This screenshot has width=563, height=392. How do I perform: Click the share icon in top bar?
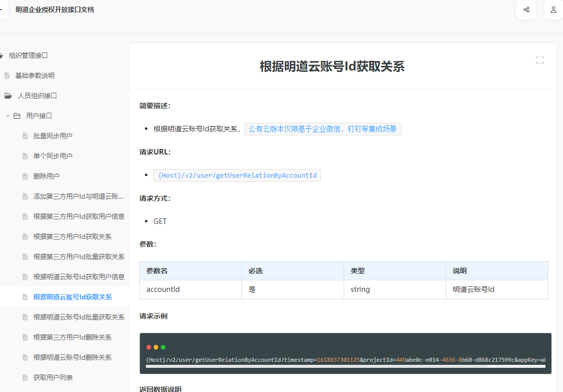point(526,10)
